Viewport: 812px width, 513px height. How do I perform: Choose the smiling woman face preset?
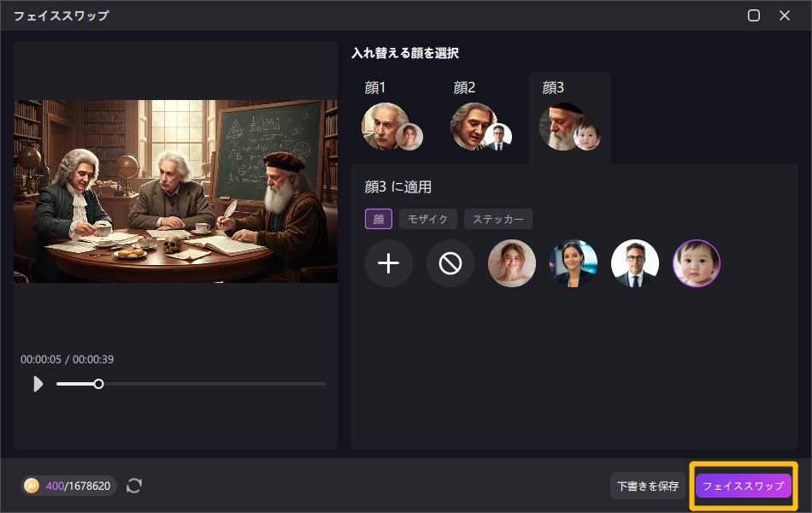(512, 263)
